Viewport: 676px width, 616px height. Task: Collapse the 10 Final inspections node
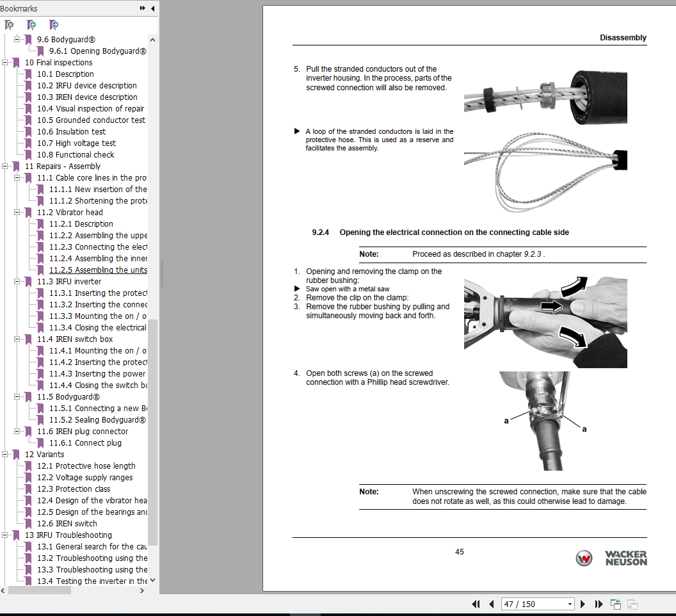[x=4, y=63]
